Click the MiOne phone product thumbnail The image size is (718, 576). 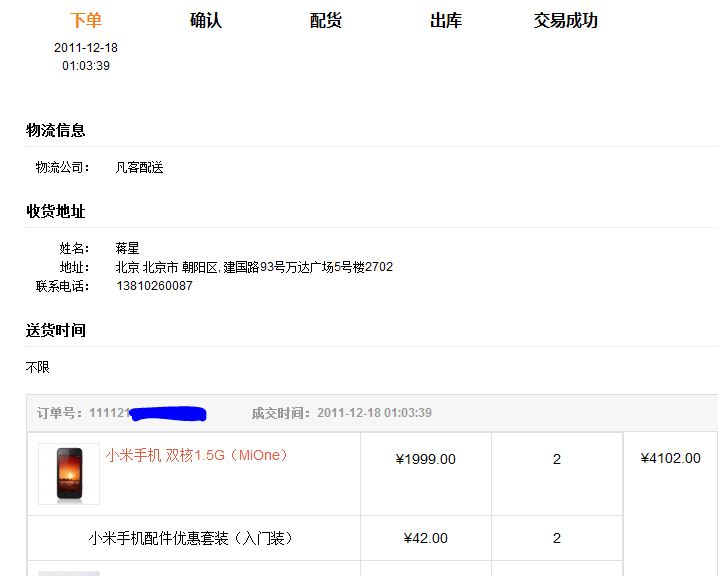tap(69, 473)
